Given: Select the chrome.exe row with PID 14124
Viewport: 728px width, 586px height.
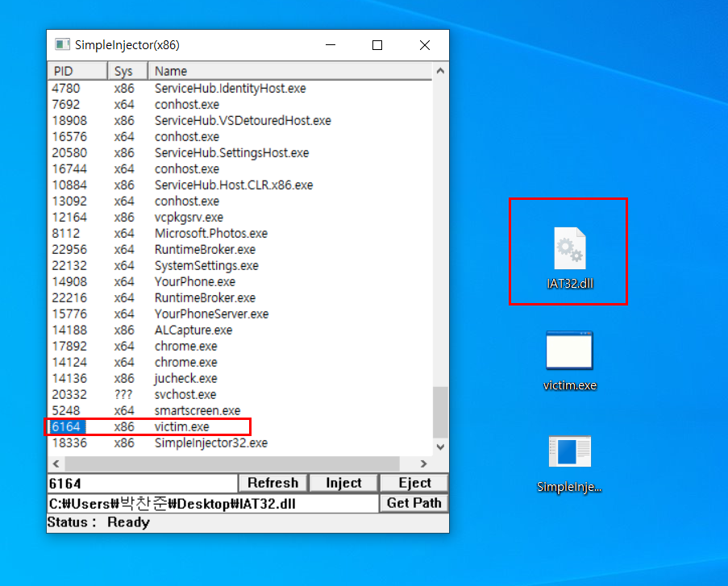Looking at the screenshot, I should (x=239, y=362).
